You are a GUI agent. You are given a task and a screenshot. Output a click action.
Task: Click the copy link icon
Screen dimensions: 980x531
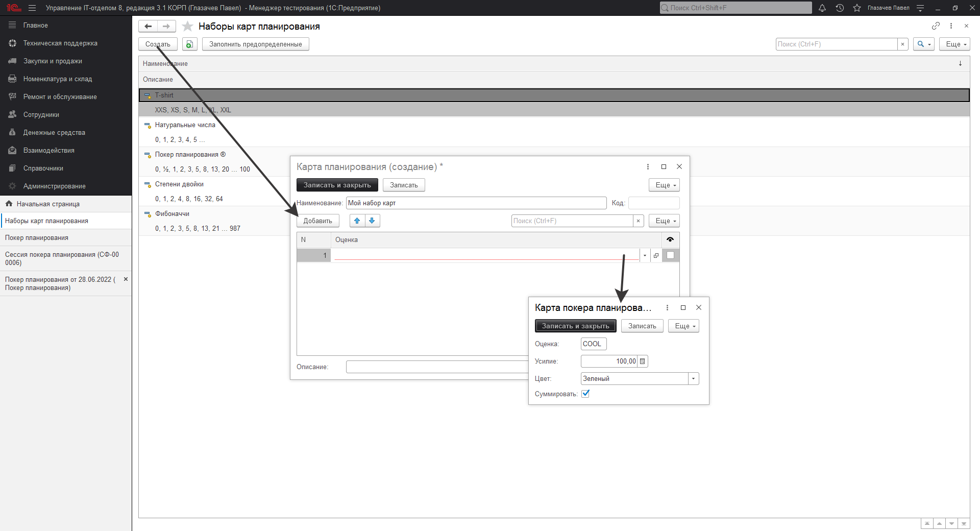coord(936,26)
